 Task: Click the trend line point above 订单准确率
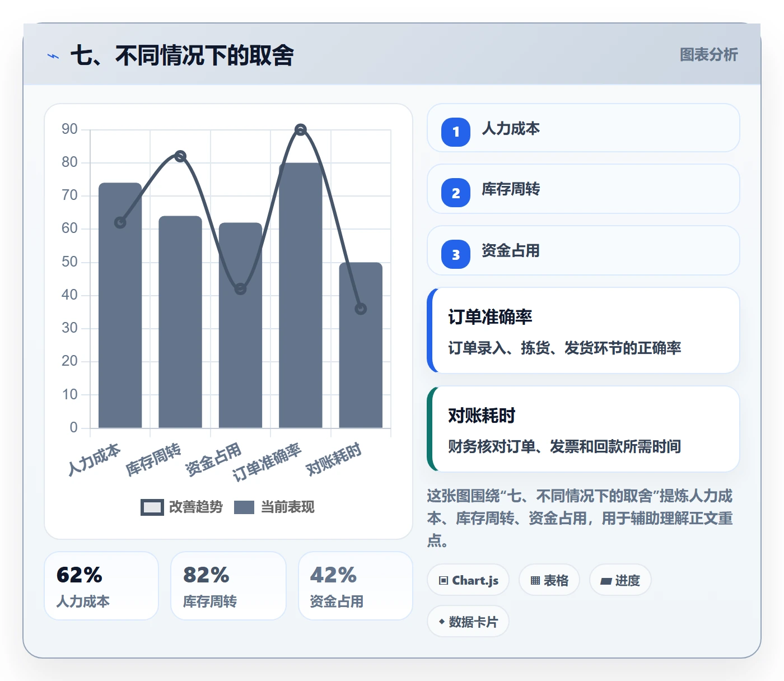coord(301,130)
